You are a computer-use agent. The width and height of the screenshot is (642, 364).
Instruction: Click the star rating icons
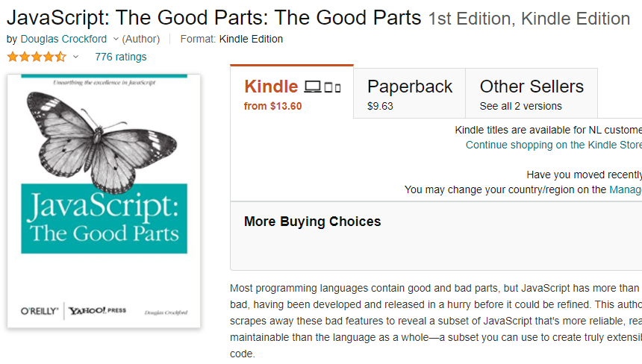click(36, 57)
